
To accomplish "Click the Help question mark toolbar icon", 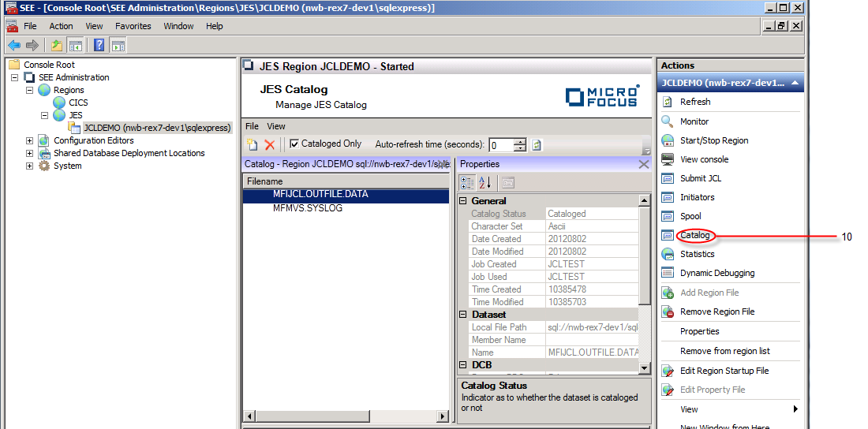I will click(x=99, y=45).
